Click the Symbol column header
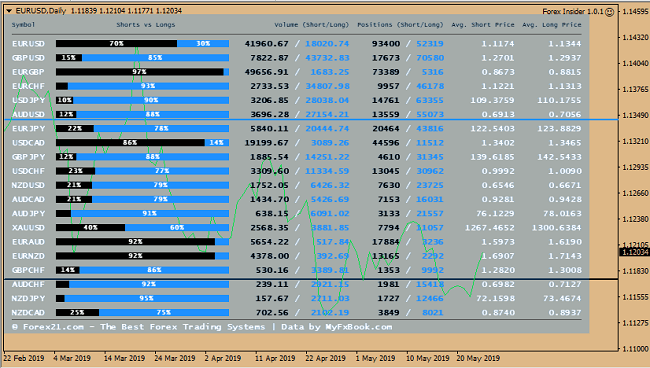 [24, 25]
